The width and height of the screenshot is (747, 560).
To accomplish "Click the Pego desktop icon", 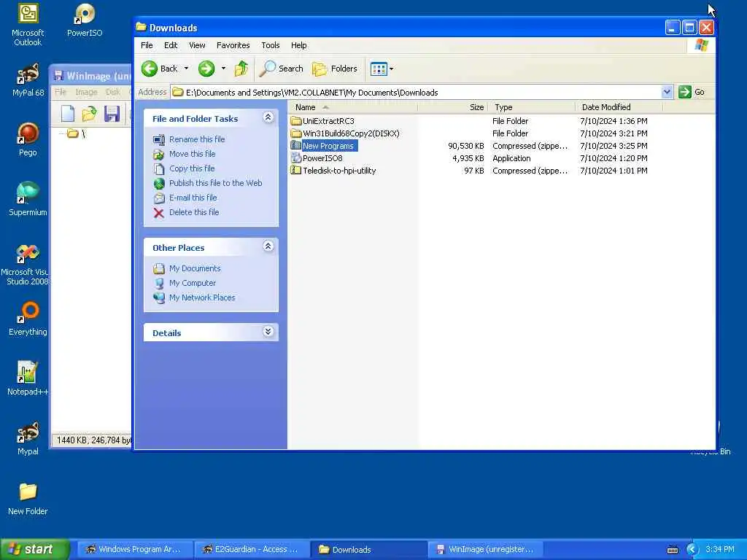I will tap(28, 139).
